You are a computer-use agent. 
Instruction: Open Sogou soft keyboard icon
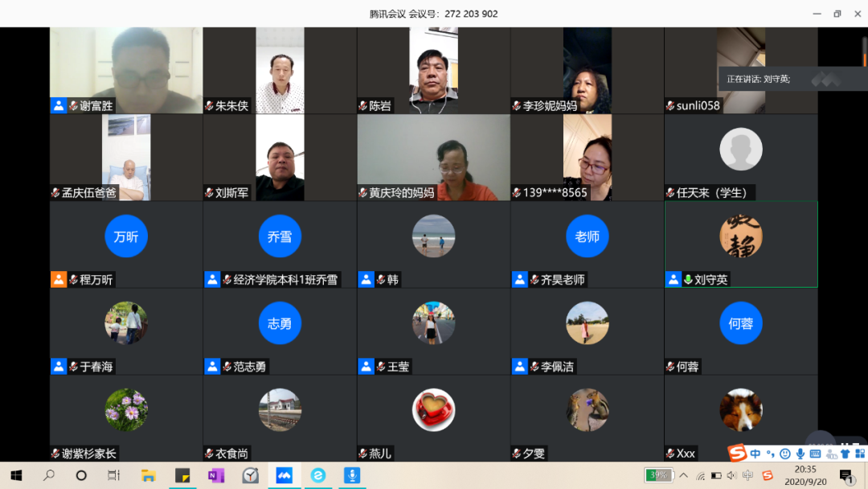pos(815,454)
